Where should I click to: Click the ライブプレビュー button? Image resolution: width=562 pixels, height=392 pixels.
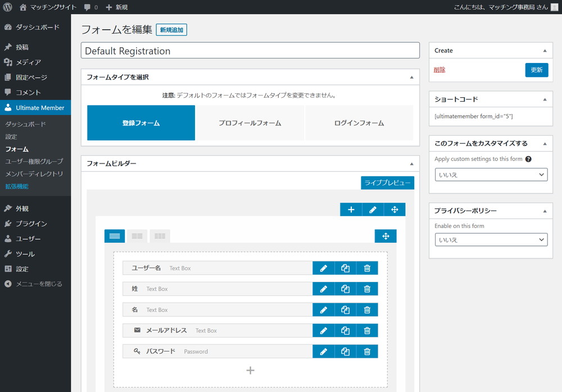click(387, 183)
